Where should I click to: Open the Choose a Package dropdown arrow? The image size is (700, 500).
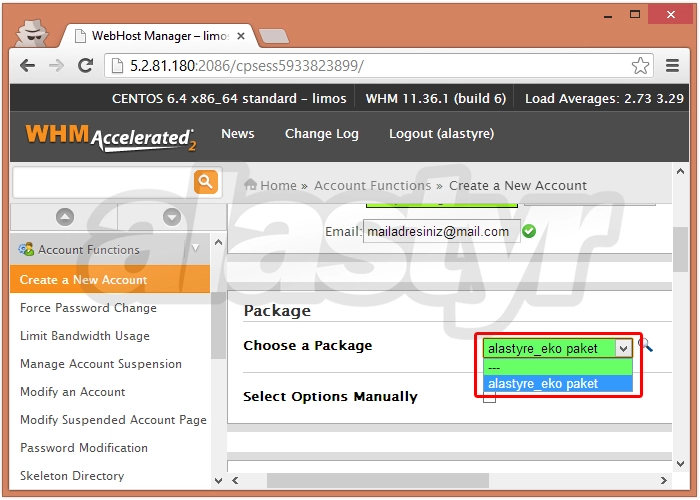(623, 348)
